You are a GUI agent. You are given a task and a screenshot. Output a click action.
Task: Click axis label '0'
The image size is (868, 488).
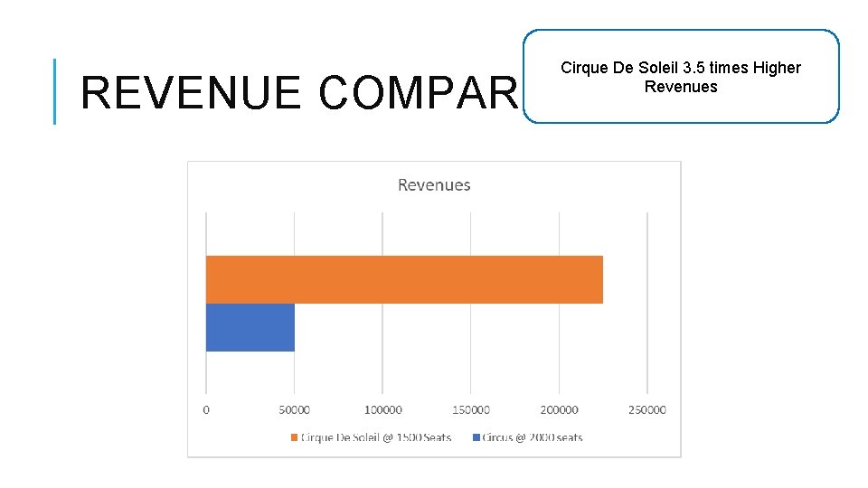coord(206,410)
